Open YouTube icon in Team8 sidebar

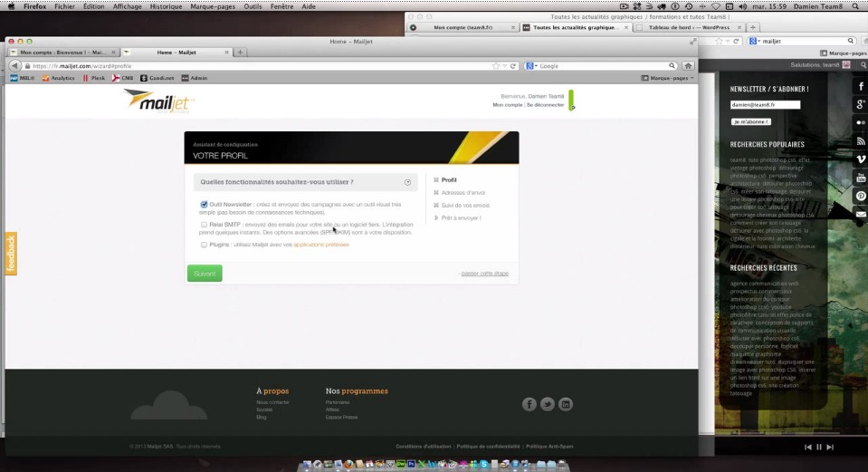pos(861,178)
